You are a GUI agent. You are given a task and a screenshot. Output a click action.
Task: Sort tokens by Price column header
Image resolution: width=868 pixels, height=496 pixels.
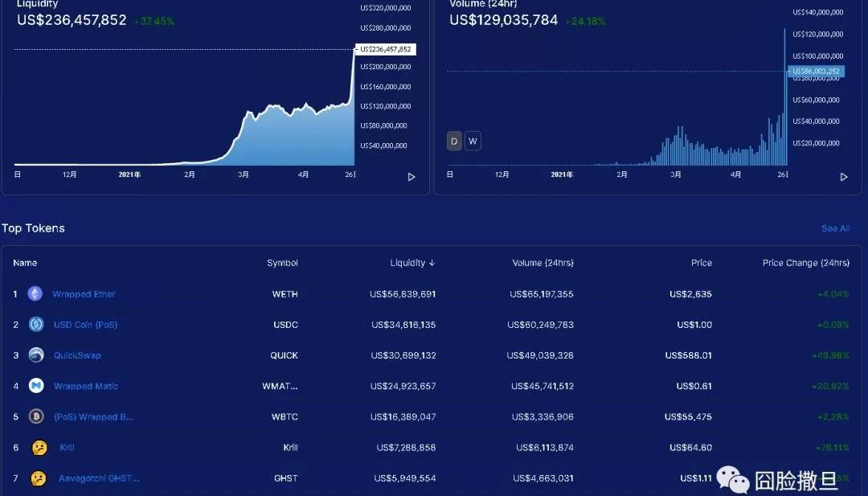coord(701,263)
